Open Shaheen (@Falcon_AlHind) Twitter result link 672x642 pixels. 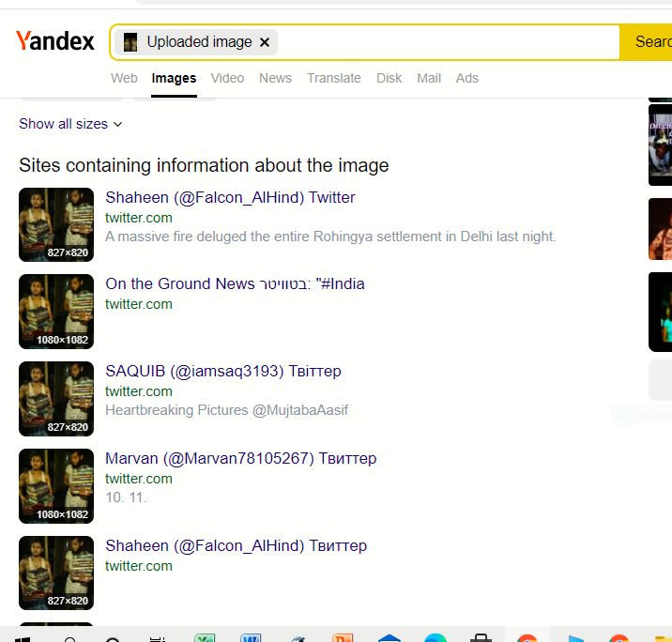click(230, 197)
